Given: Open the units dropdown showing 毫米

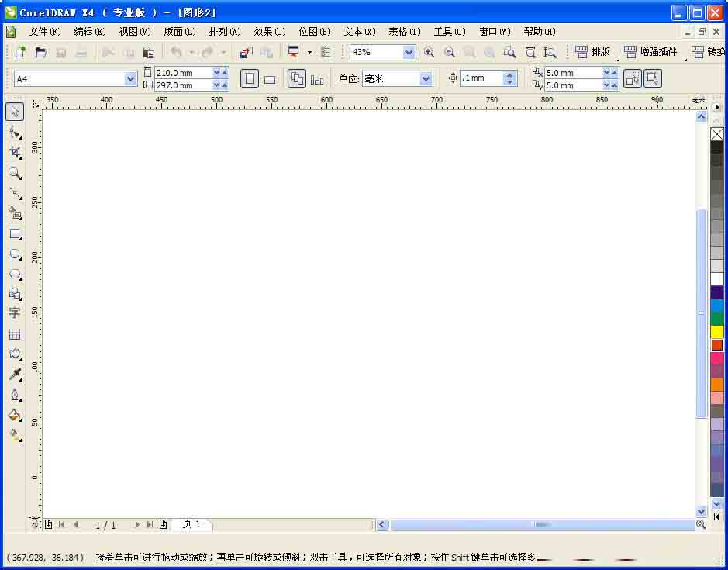Looking at the screenshot, I should coord(425,78).
